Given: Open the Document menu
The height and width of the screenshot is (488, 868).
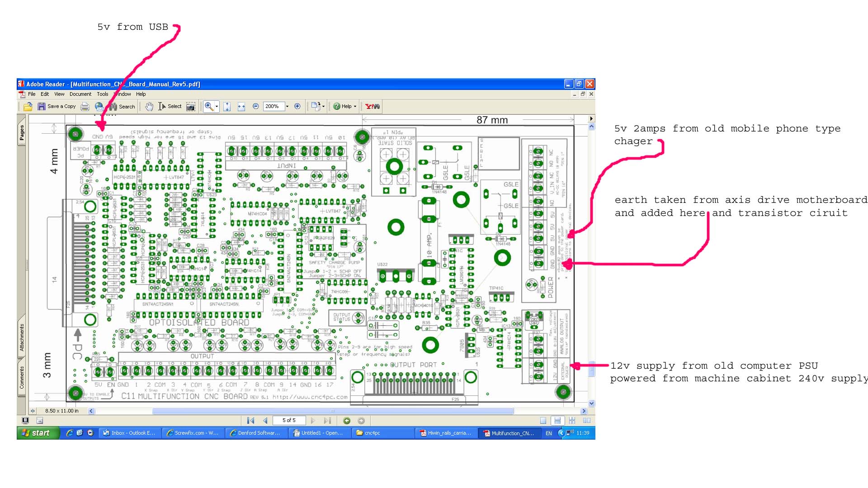Looking at the screenshot, I should (80, 94).
